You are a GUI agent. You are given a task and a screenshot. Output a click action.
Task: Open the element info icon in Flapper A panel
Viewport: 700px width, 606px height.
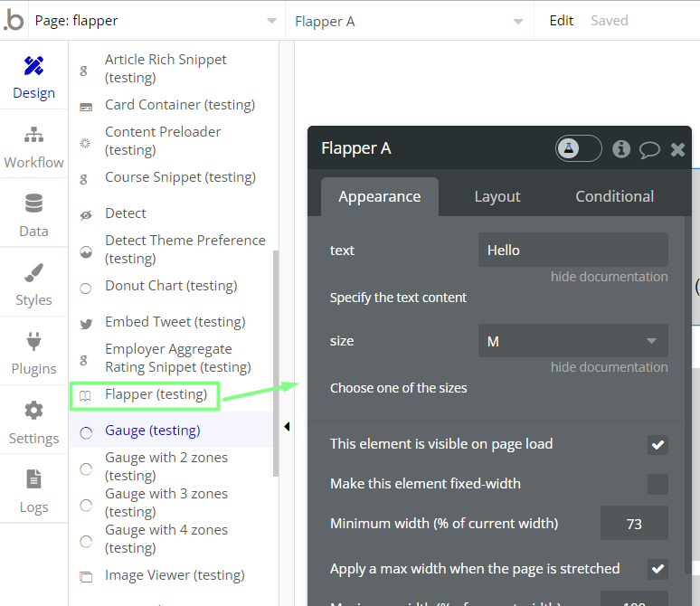tap(621, 148)
